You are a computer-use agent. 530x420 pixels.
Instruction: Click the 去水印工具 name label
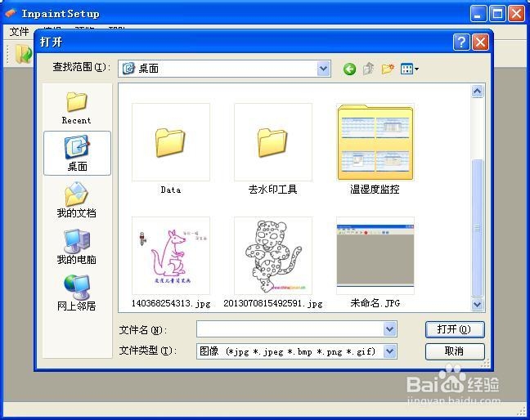(273, 190)
